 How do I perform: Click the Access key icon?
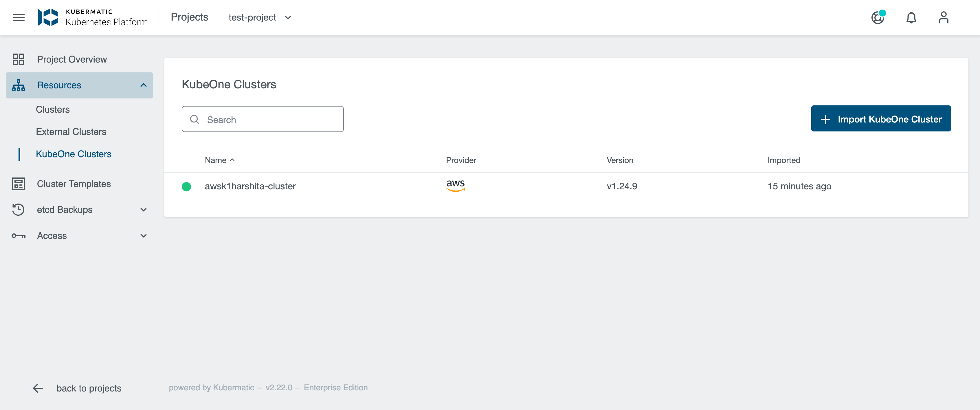19,235
